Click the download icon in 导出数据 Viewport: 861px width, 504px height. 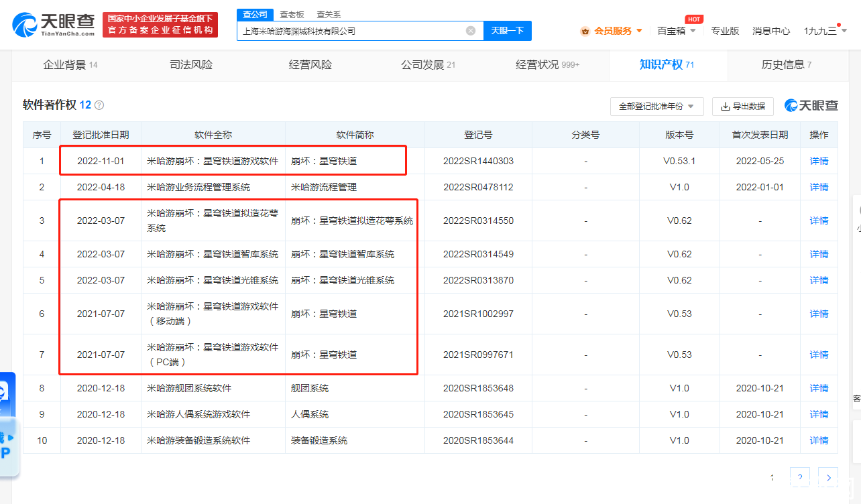[x=725, y=107]
